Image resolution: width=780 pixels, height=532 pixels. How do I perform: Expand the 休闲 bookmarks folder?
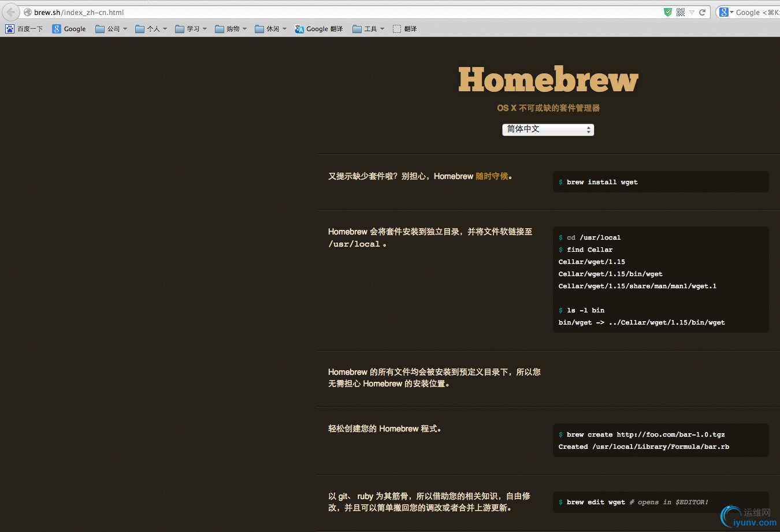click(x=270, y=29)
